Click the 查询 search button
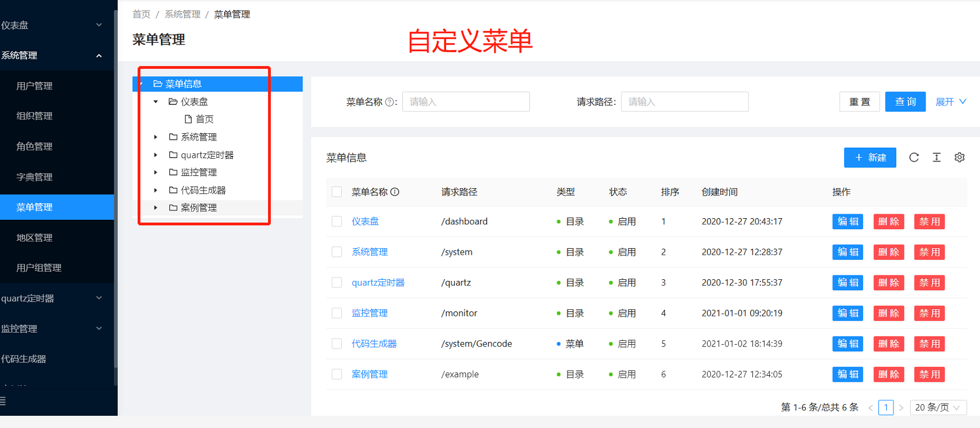The width and height of the screenshot is (980, 428). pos(905,102)
